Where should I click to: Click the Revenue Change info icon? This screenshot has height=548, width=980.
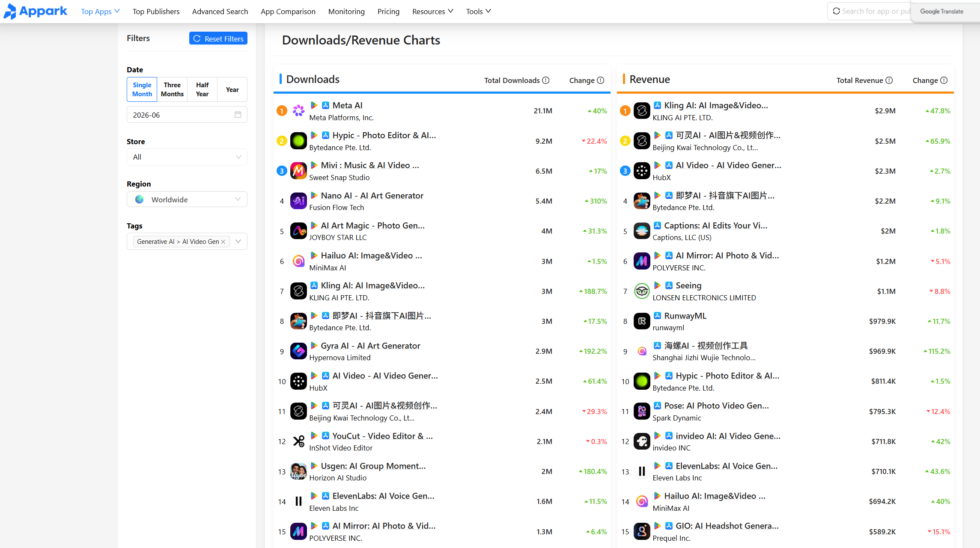point(944,80)
